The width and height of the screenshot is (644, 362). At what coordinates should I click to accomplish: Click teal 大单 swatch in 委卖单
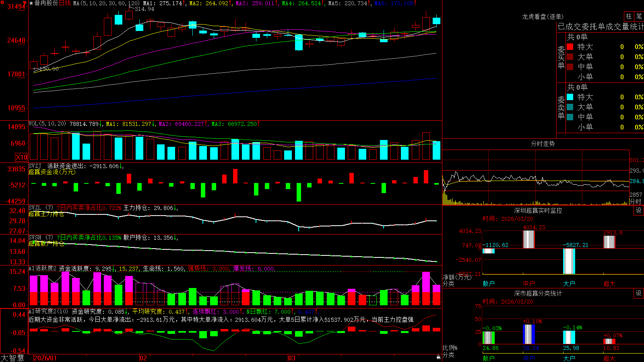click(x=570, y=107)
